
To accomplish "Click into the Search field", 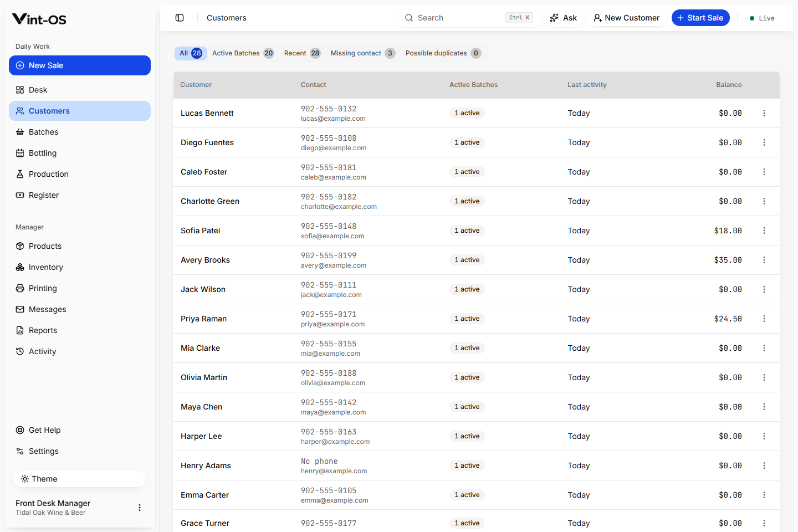I will 468,18.
